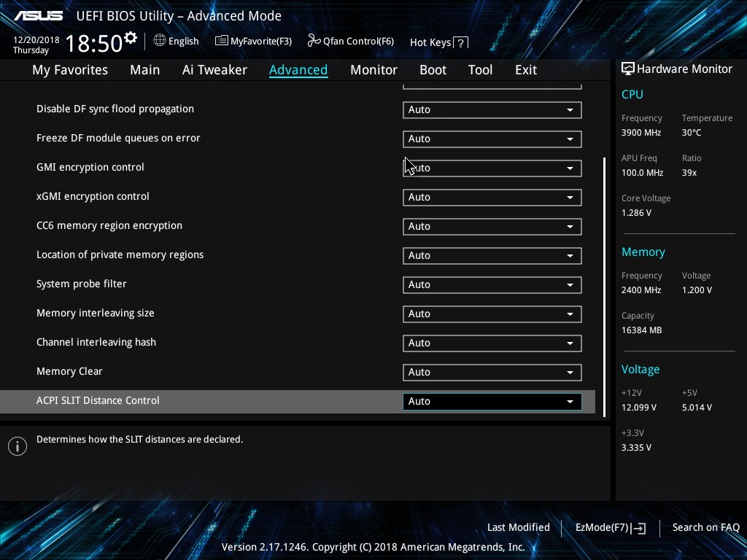Viewport: 747px width, 560px height.
Task: Open Location of private memory regions dropdown
Action: tap(492, 255)
